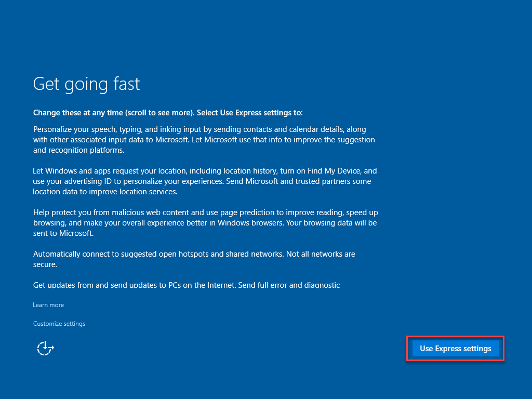The width and height of the screenshot is (532, 399).
Task: Click the arrow inside the spinner icon
Action: 45,348
